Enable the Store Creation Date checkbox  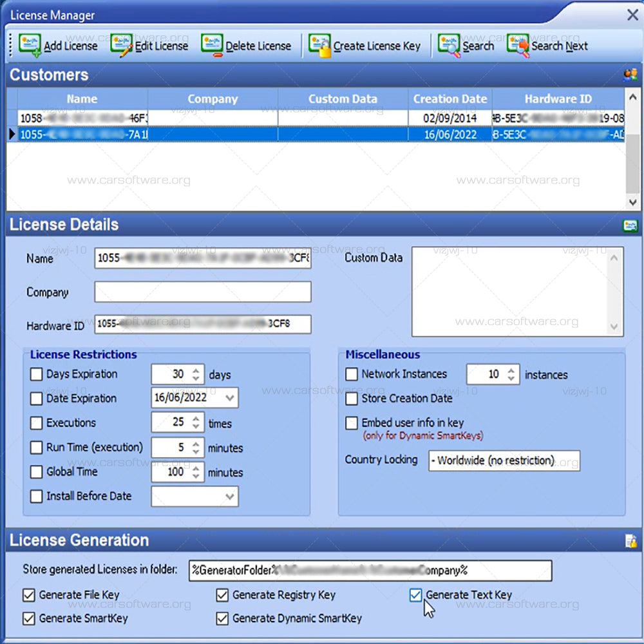click(x=352, y=399)
